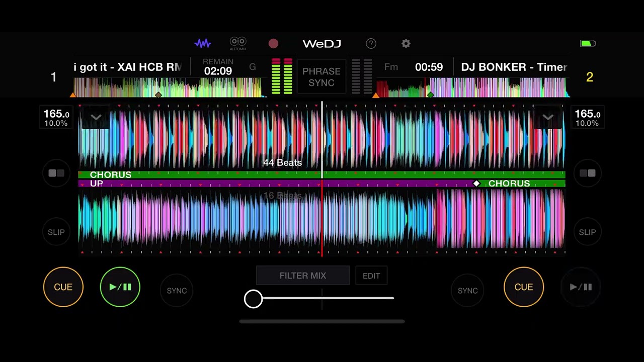Open the help question mark icon
The image size is (644, 362).
(x=371, y=44)
